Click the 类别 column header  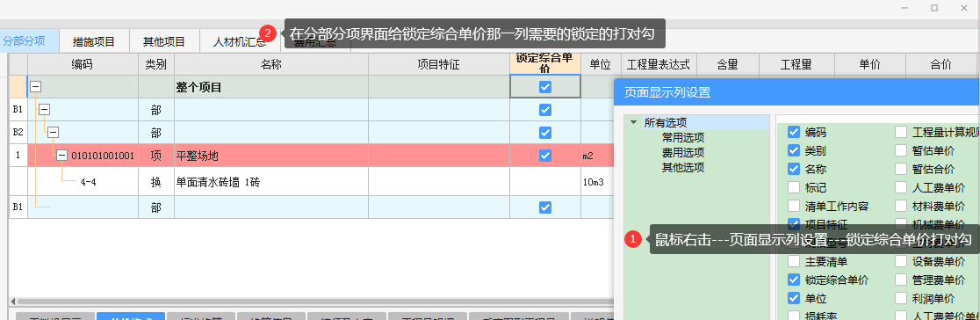tap(156, 64)
